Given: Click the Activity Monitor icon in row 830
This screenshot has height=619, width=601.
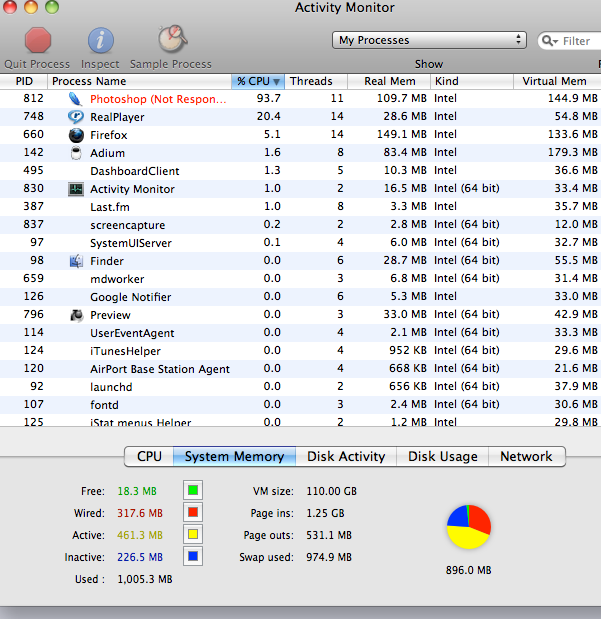Looking at the screenshot, I should click(75, 189).
